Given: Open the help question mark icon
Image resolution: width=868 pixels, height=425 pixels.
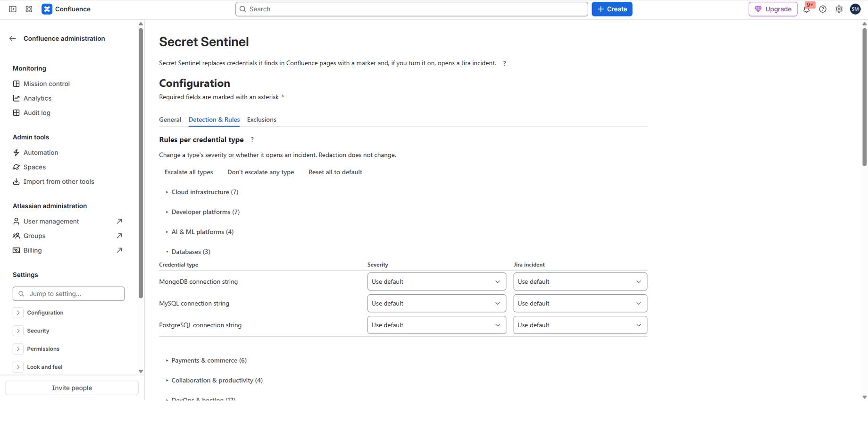Looking at the screenshot, I should click(x=823, y=9).
